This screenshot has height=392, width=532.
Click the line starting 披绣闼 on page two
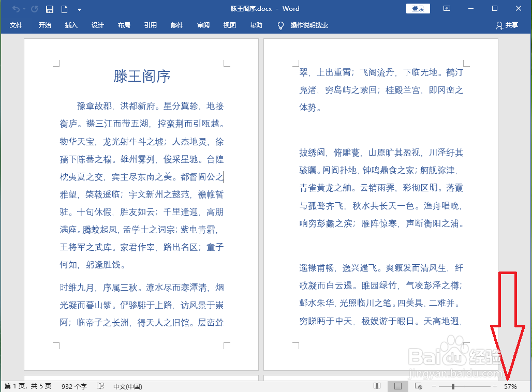tap(381, 153)
